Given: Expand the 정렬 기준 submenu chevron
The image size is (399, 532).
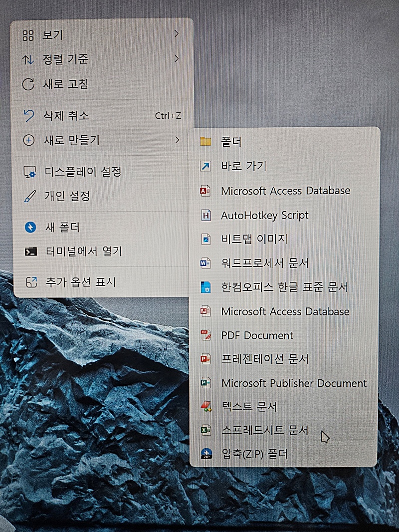Looking at the screenshot, I should tap(177, 58).
